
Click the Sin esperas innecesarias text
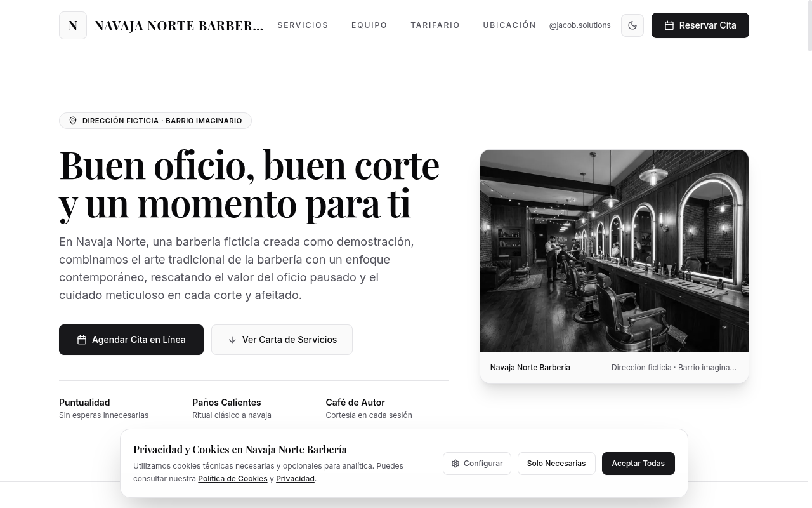(103, 415)
